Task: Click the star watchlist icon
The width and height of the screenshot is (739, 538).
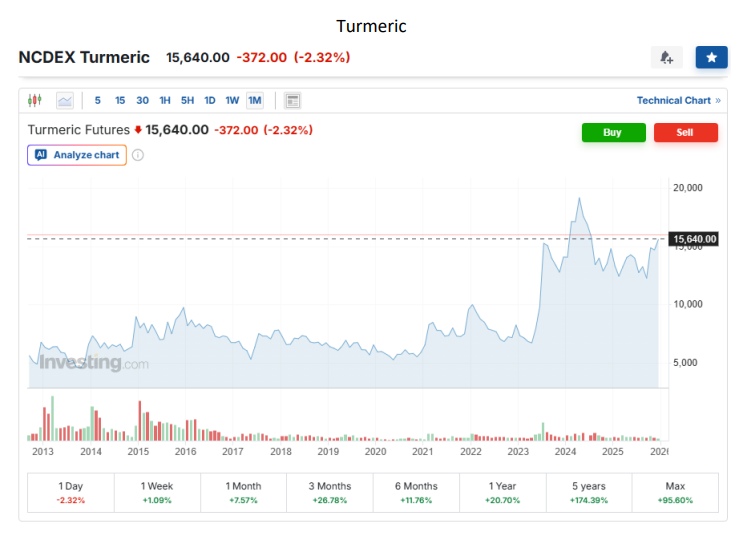Action: pyautogui.click(x=711, y=57)
